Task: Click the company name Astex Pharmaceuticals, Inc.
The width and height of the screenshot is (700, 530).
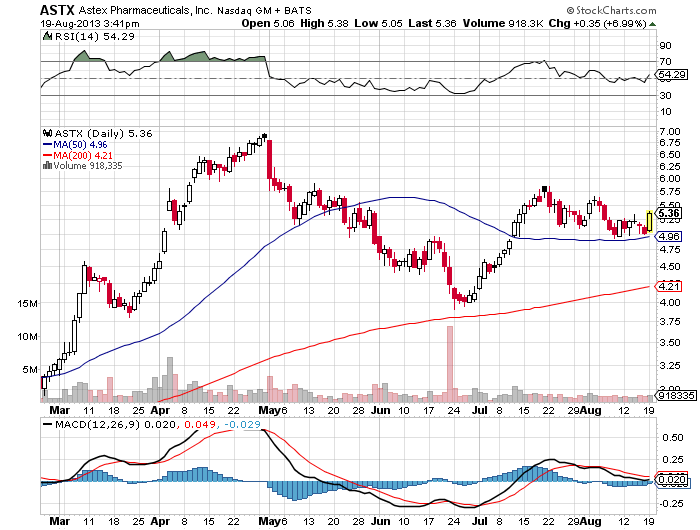Action: coord(145,10)
